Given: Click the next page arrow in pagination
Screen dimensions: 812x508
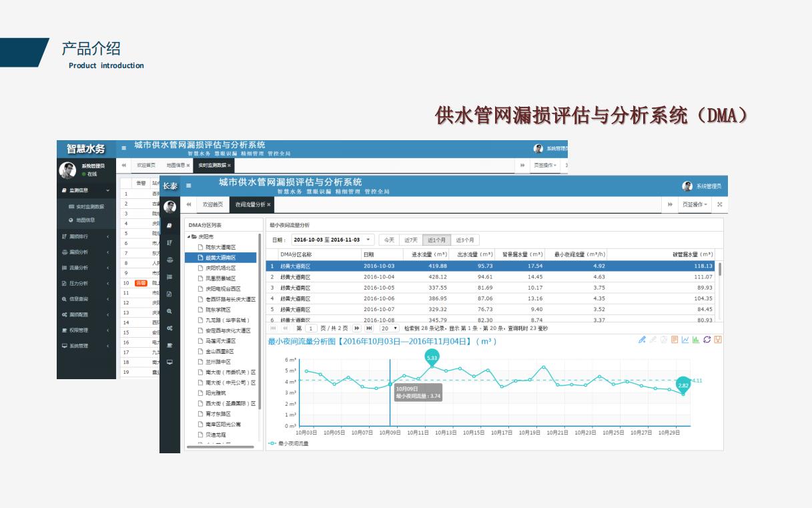Looking at the screenshot, I should coord(357,328).
